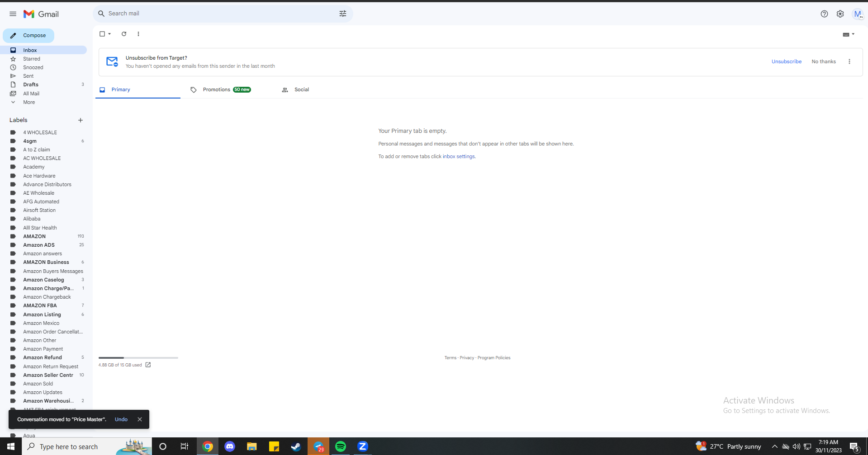Click the storage usage progress bar

[138, 358]
